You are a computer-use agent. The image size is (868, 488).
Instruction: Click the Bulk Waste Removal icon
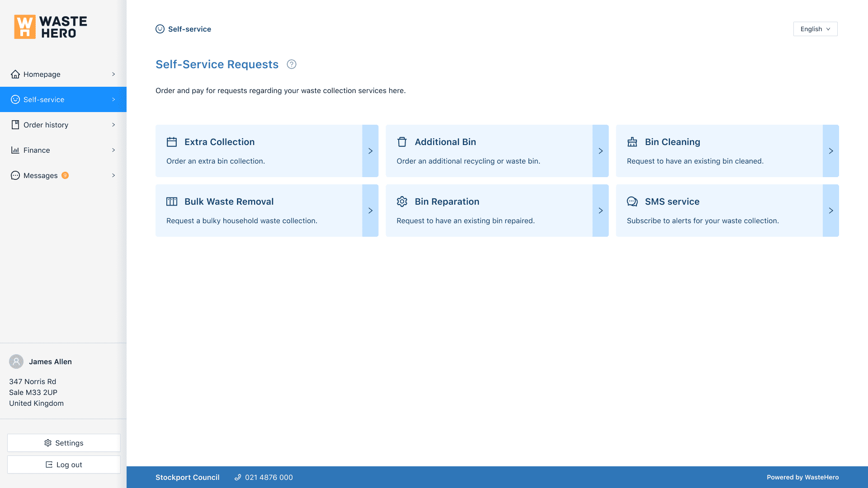point(172,202)
